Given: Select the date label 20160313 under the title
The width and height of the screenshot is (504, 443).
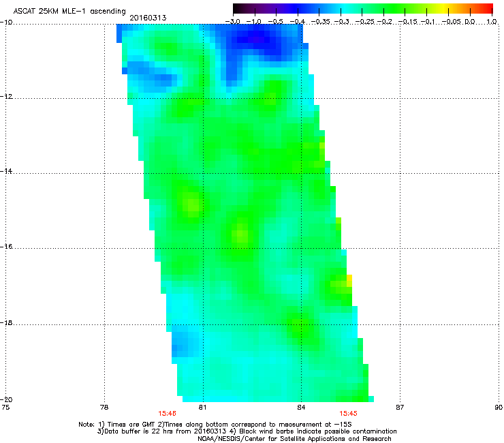Looking at the screenshot, I should pyautogui.click(x=148, y=18).
